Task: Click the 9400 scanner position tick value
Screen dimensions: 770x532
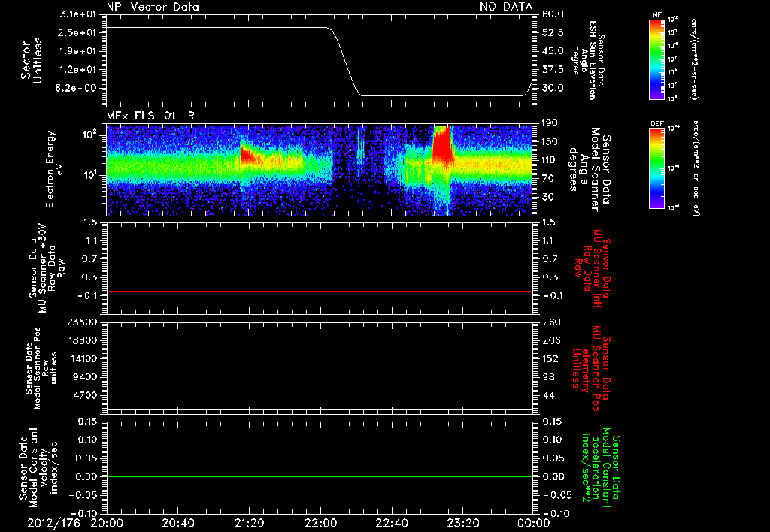Action: 85,377
